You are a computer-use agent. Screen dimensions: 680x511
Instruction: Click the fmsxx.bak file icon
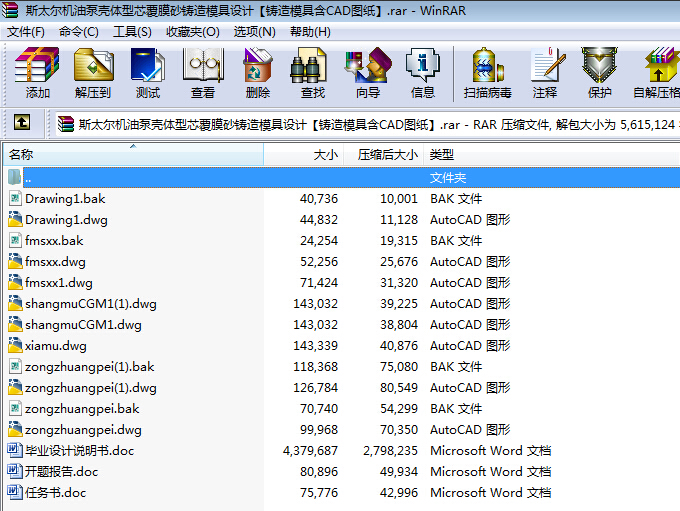[x=15, y=240]
